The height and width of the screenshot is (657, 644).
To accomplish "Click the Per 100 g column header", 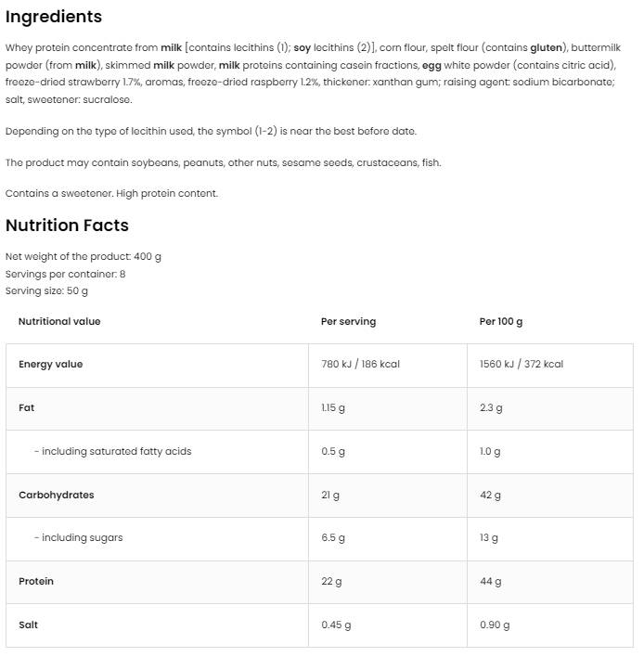I will [501, 321].
